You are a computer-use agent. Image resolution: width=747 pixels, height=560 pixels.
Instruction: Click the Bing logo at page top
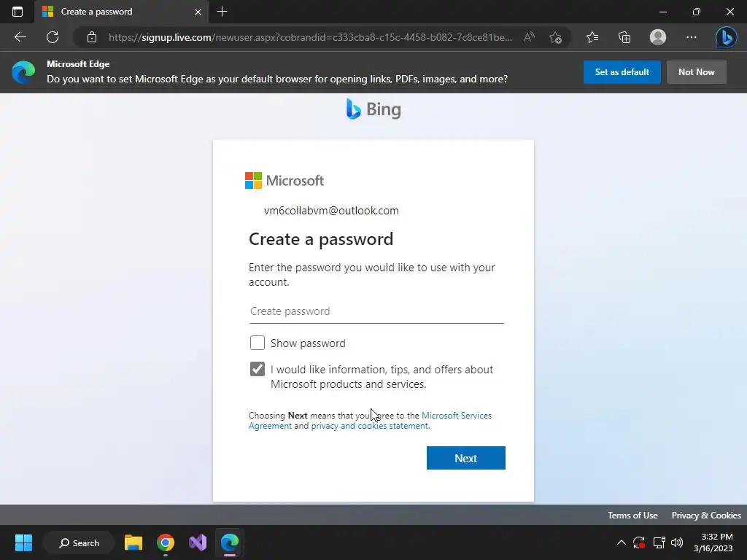tap(373, 109)
